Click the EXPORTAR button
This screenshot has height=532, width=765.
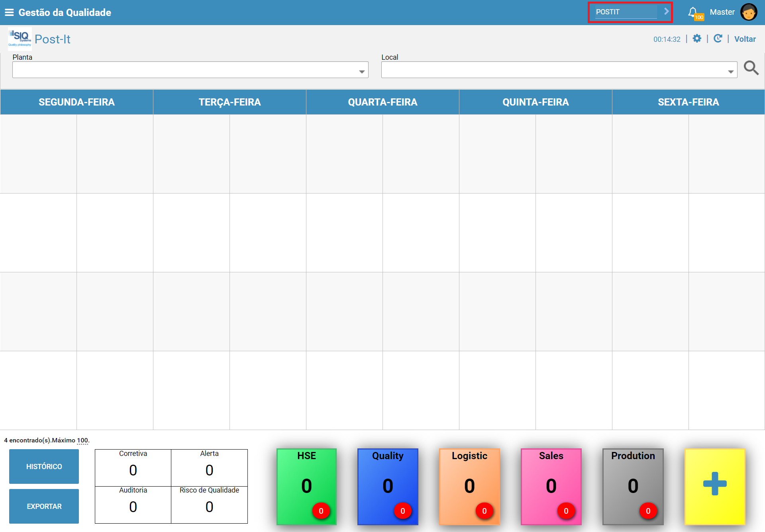[44, 506]
